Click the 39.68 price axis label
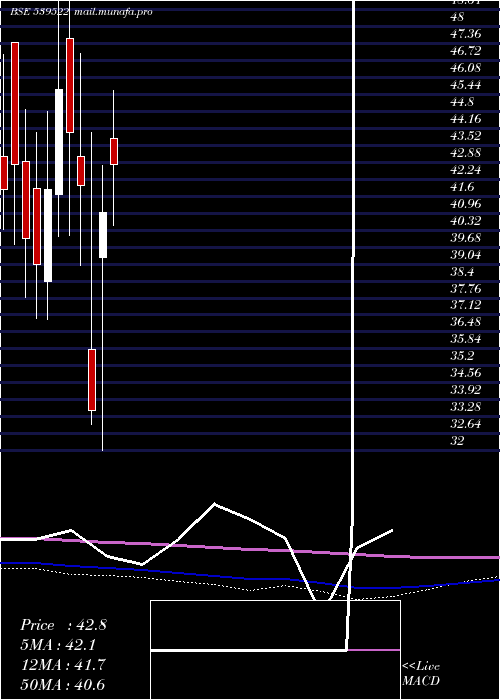Screen dimensions: 500x700 coord(466,238)
